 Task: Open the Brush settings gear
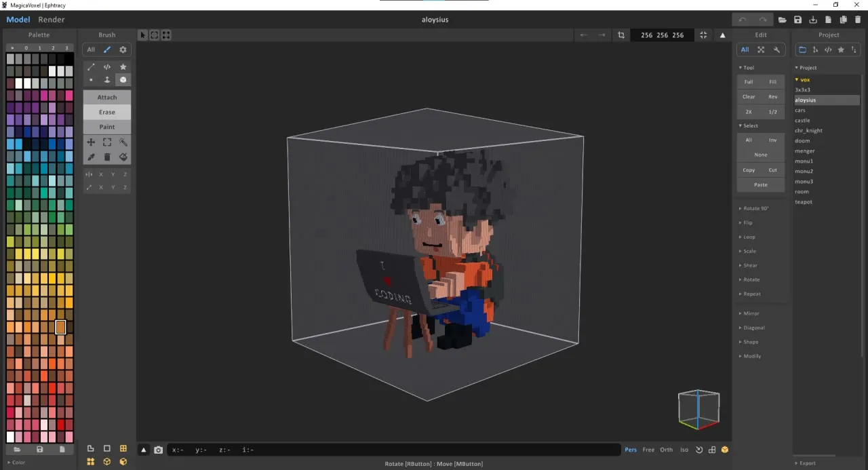(123, 49)
